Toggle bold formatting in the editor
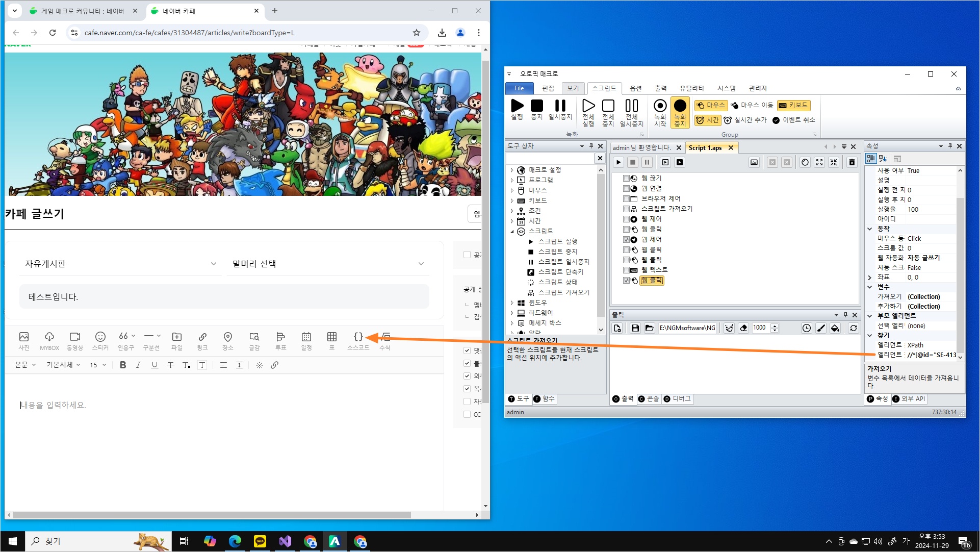Image resolution: width=980 pixels, height=552 pixels. pyautogui.click(x=123, y=365)
